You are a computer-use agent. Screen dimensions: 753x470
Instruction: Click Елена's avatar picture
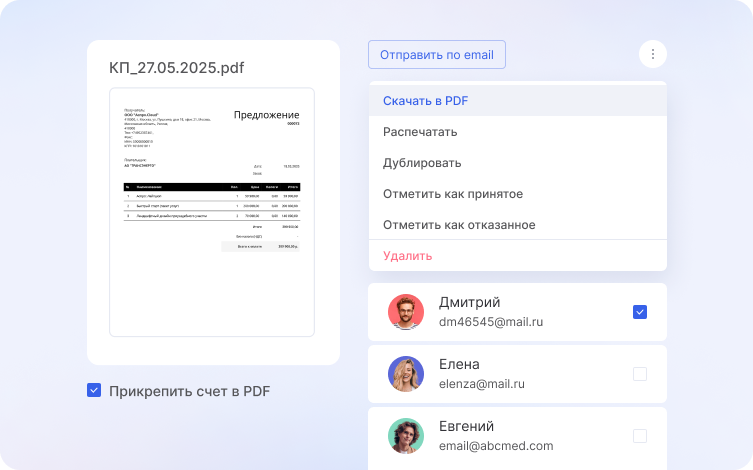[406, 374]
